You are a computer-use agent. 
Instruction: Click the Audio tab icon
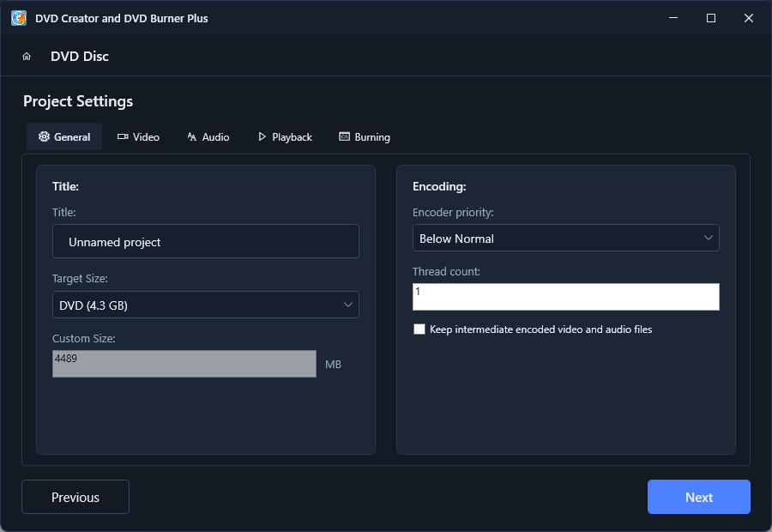coord(192,136)
